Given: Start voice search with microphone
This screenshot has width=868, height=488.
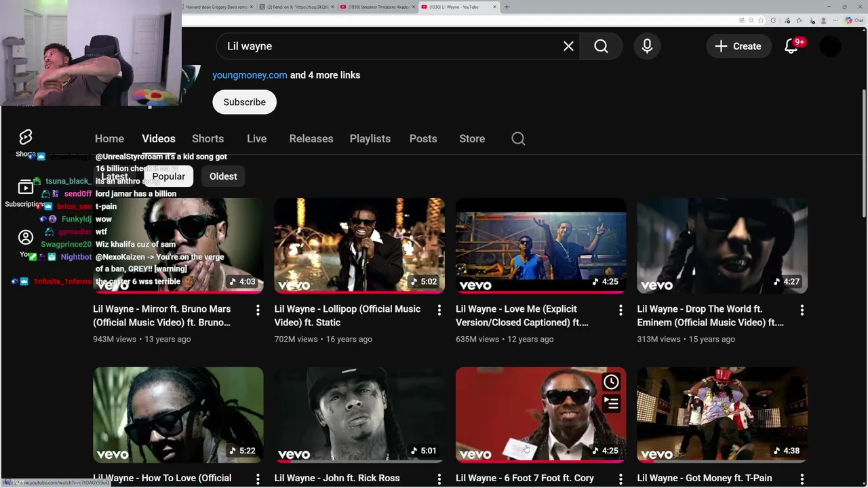Looking at the screenshot, I should (x=647, y=46).
